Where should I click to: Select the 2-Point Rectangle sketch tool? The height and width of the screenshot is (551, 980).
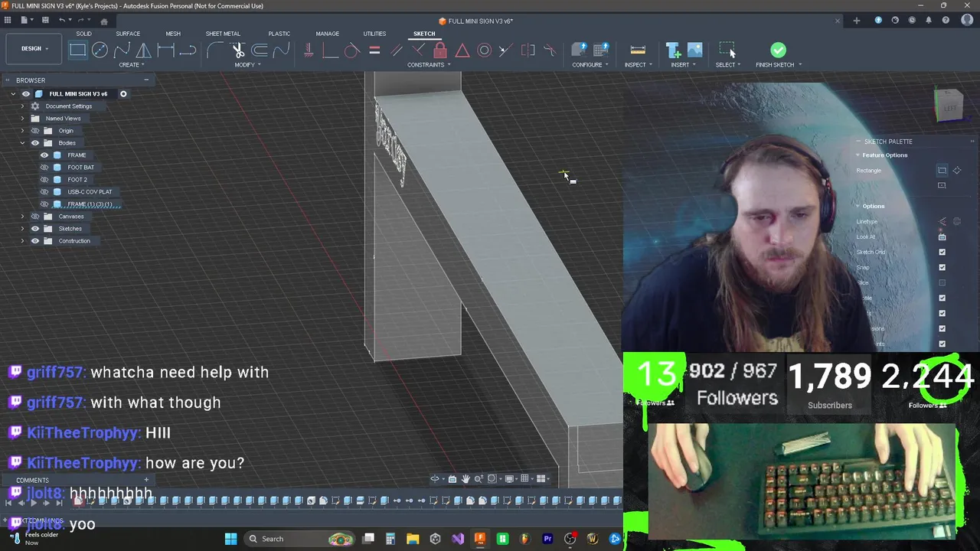[77, 51]
